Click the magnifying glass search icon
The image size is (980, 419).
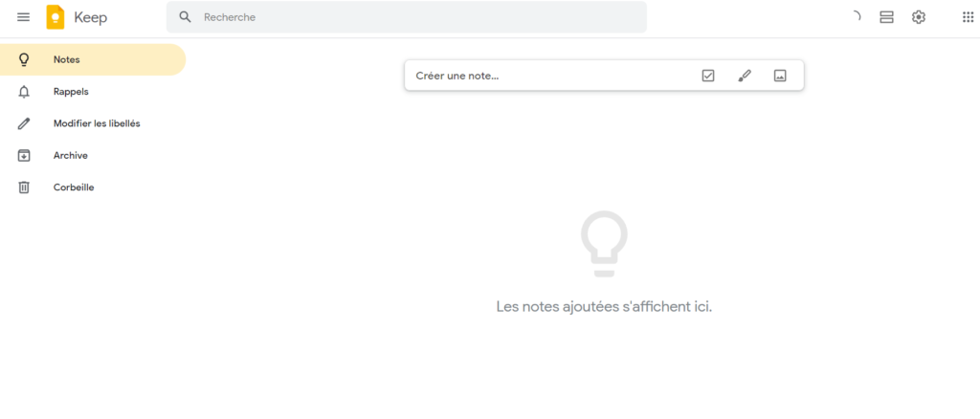coord(186,17)
